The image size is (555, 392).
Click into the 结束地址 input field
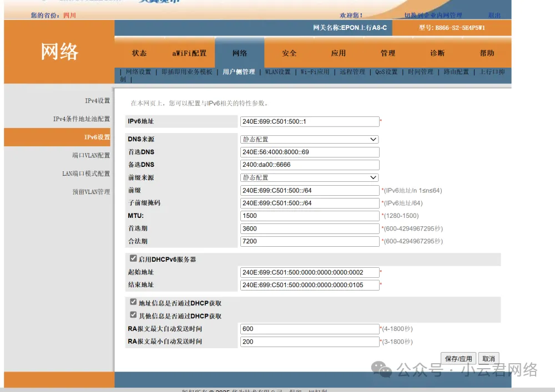310,285
